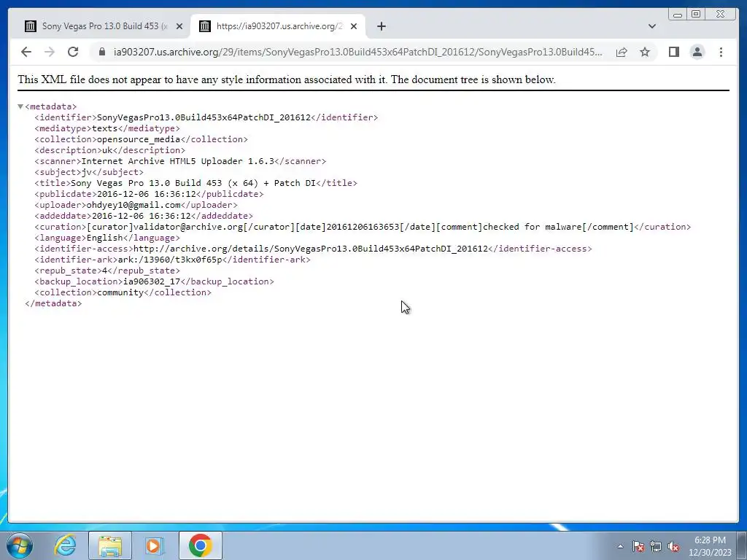Open Chrome's three-dot menu
The width and height of the screenshot is (747, 560).
click(x=721, y=52)
